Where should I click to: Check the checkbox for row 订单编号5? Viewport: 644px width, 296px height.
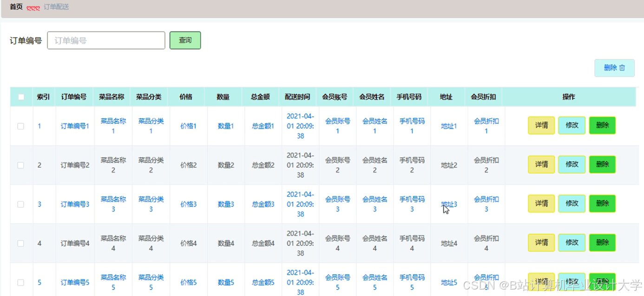[x=20, y=282]
